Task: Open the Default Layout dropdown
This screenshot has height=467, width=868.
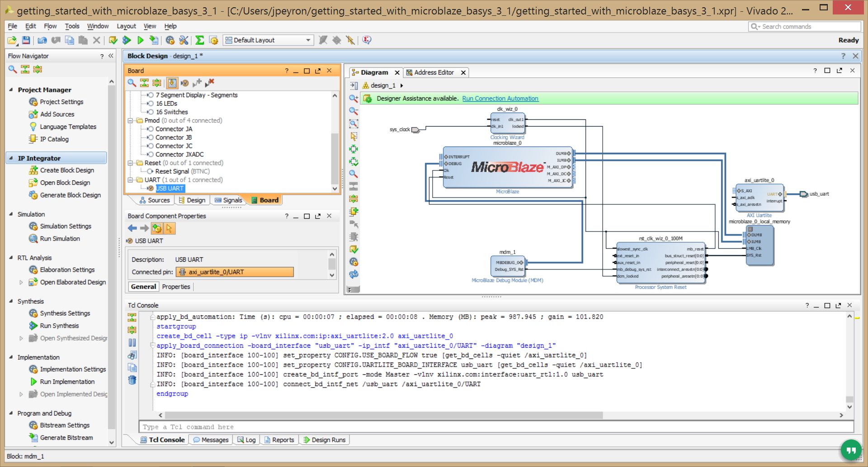Action: pyautogui.click(x=269, y=40)
